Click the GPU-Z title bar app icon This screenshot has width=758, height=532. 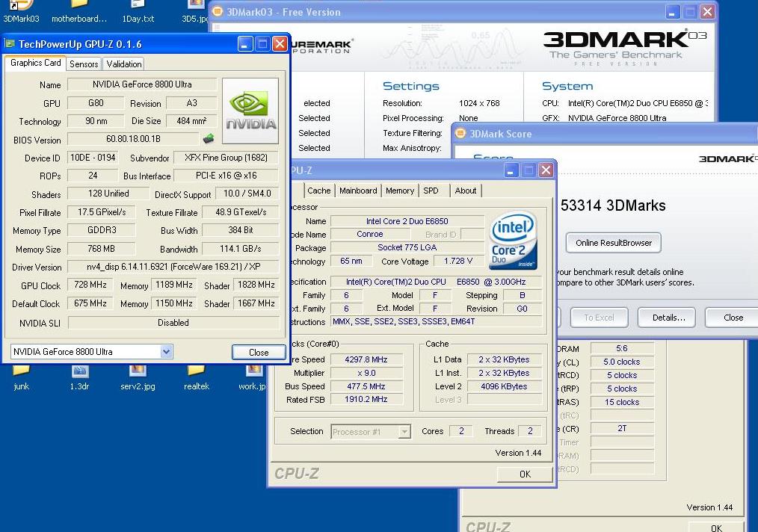point(10,44)
